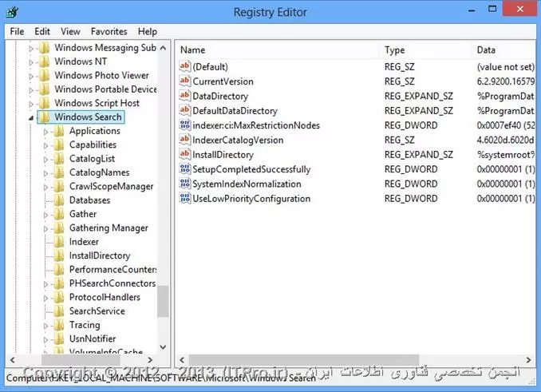Image resolution: width=541 pixels, height=392 pixels.
Task: Click the Registry Editor title bar icon
Action: coord(13,13)
